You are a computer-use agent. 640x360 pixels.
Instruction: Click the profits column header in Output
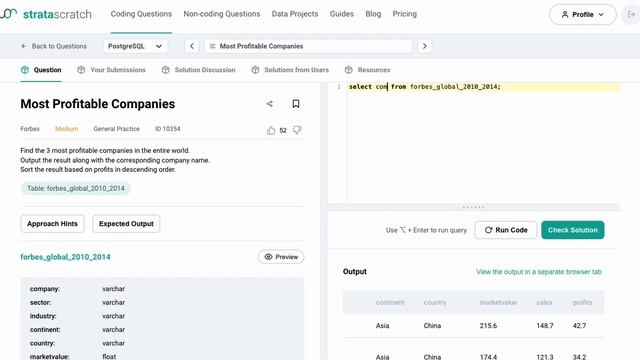pyautogui.click(x=582, y=302)
